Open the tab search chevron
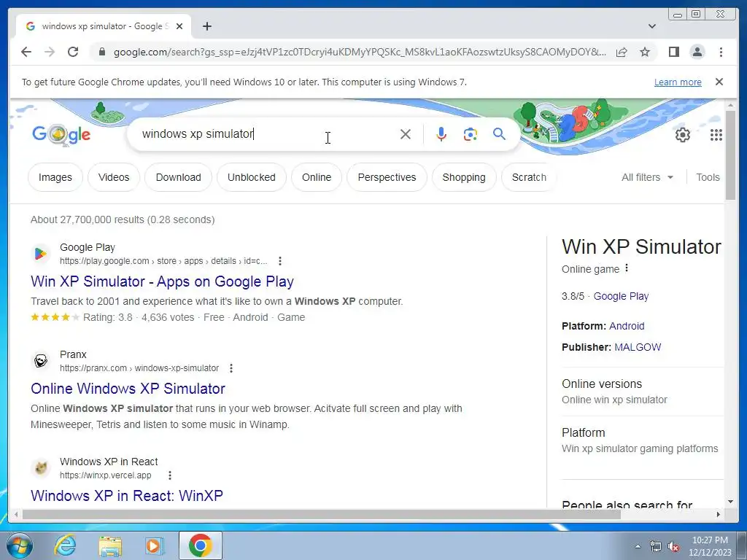 pyautogui.click(x=651, y=26)
